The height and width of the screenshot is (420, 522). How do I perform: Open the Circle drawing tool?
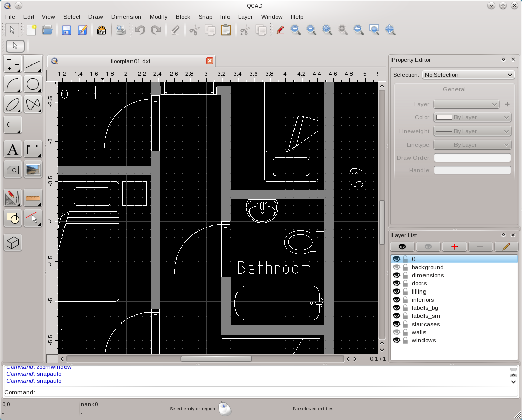32,84
